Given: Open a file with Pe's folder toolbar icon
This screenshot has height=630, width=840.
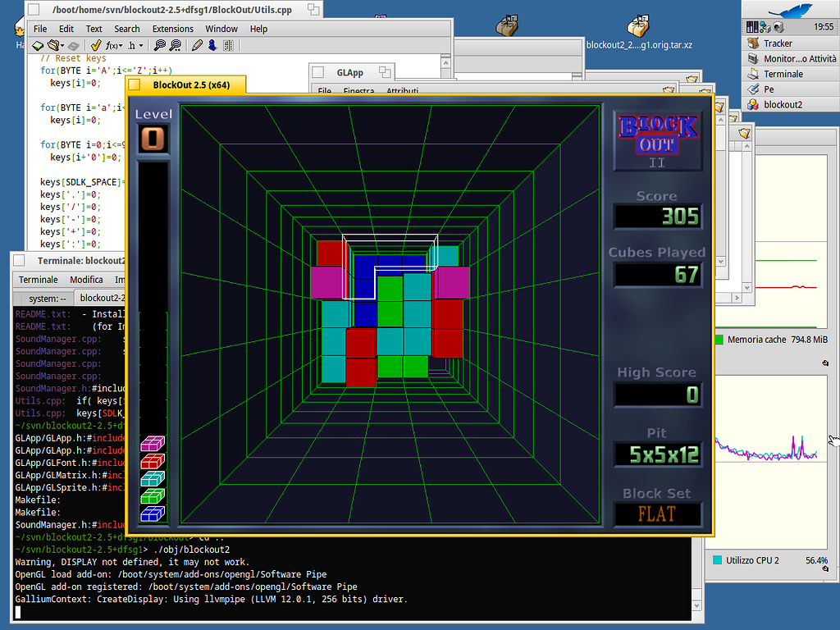Looking at the screenshot, I should 54,45.
